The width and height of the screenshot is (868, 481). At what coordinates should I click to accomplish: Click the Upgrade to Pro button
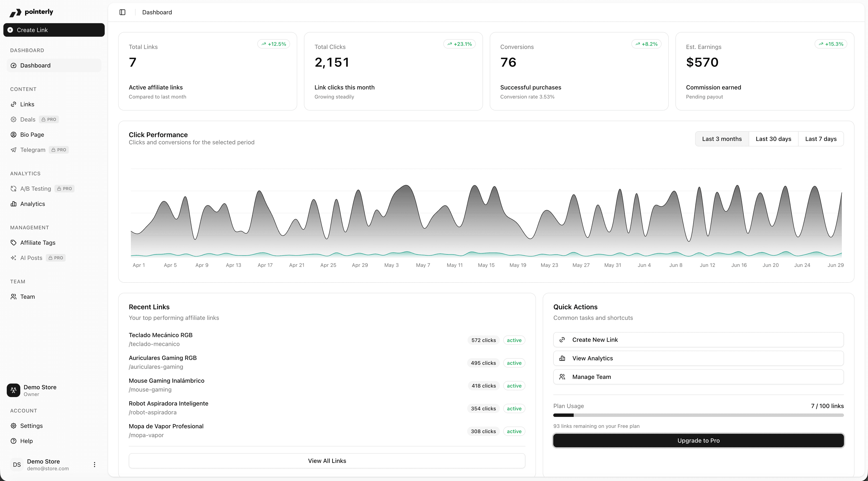coord(698,440)
